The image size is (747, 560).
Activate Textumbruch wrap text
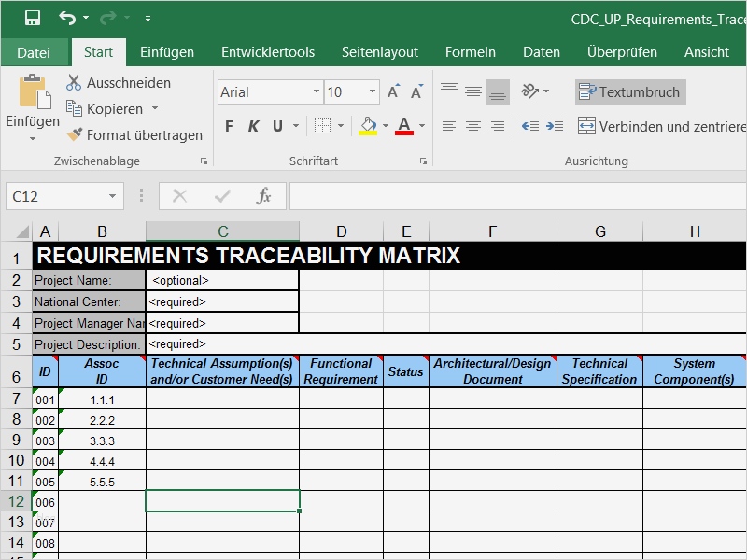(x=628, y=92)
